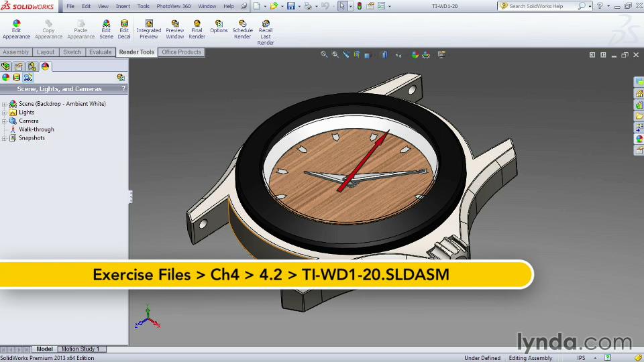Click the Section View icon
This screenshot has height=362, width=644.
[357, 54]
